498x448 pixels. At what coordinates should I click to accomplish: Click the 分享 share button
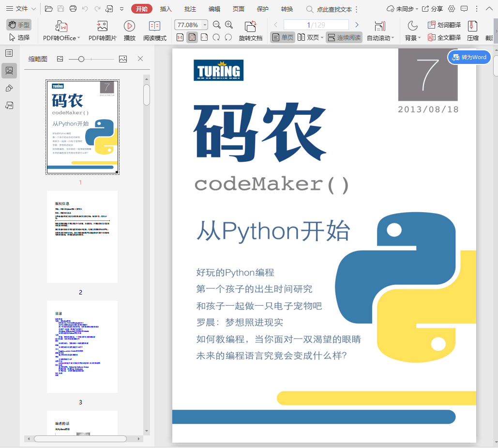pyautogui.click(x=432, y=9)
